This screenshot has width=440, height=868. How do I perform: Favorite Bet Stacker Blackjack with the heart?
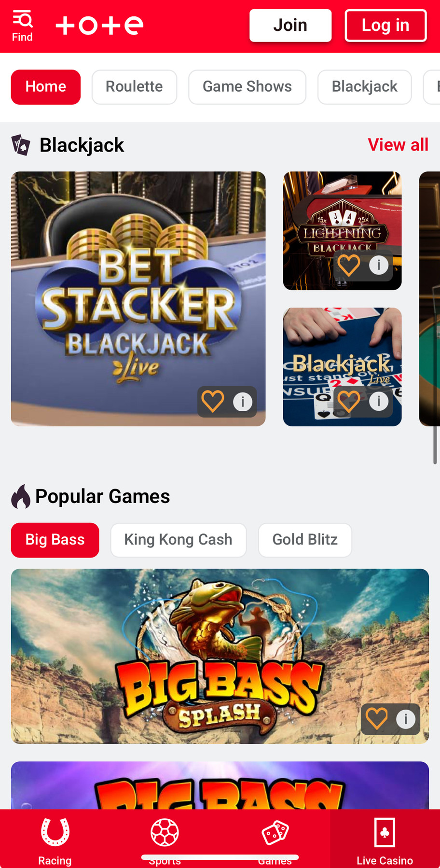coord(213,401)
